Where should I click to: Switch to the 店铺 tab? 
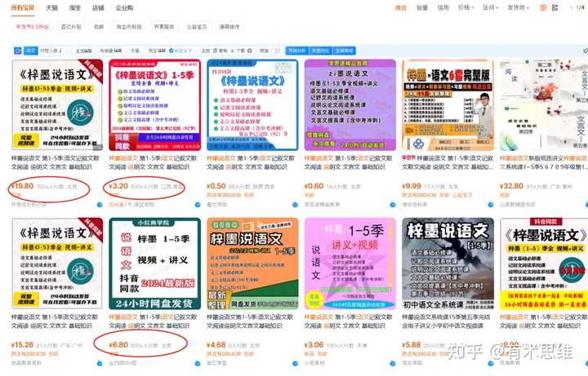[98, 7]
